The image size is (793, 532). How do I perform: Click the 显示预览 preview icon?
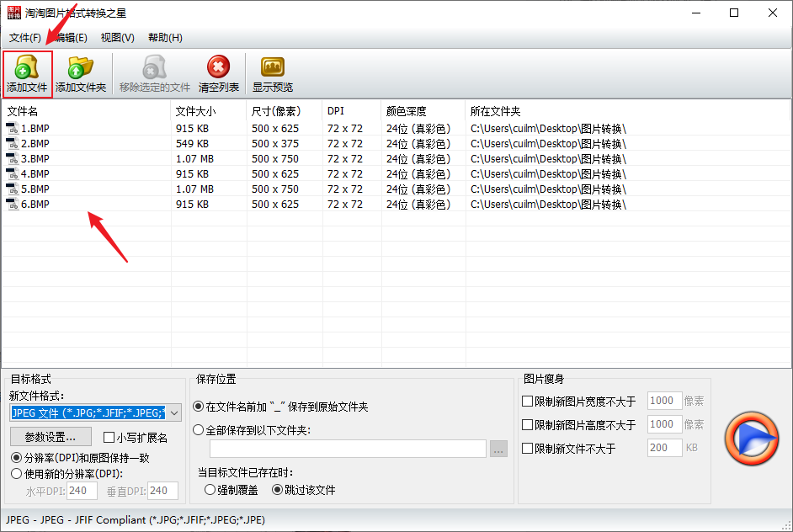click(273, 67)
